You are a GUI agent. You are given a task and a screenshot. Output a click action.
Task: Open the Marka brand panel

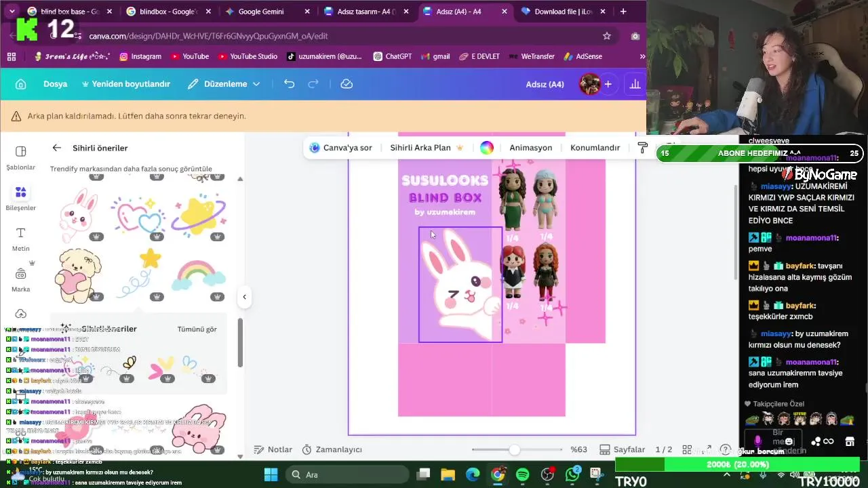[21, 279]
